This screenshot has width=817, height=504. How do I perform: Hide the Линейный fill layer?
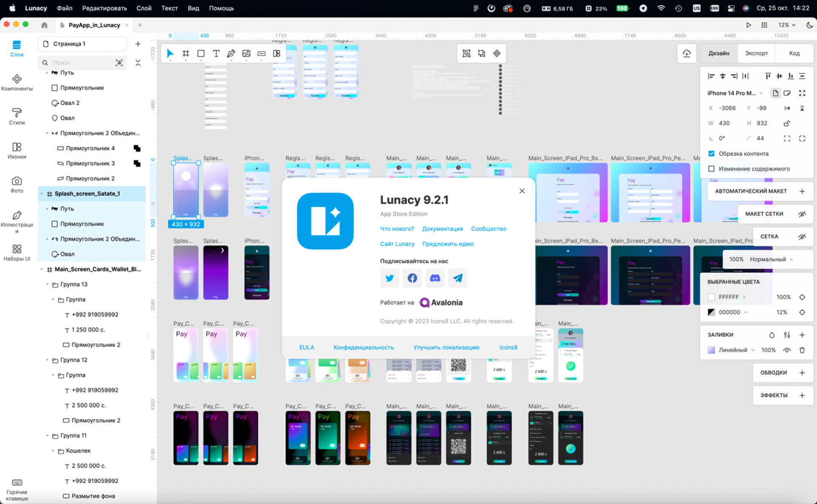787,350
